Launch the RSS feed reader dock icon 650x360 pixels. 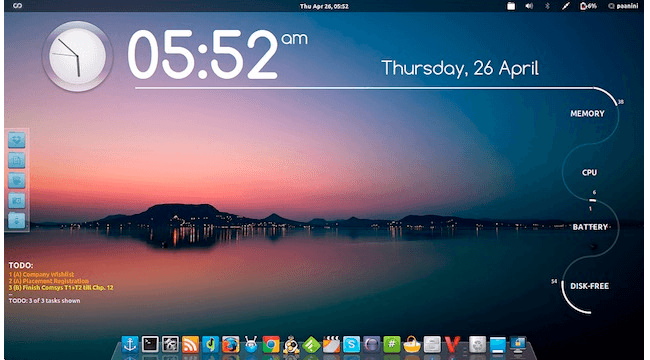pos(190,344)
